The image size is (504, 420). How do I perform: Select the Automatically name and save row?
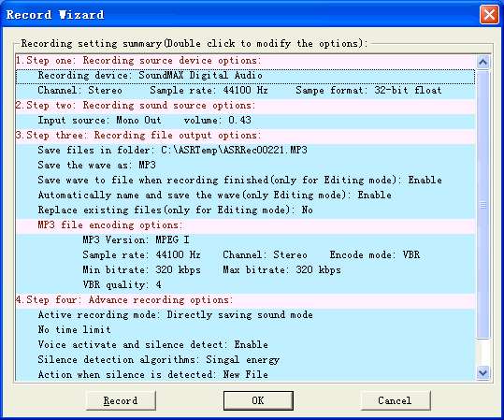tap(245, 196)
